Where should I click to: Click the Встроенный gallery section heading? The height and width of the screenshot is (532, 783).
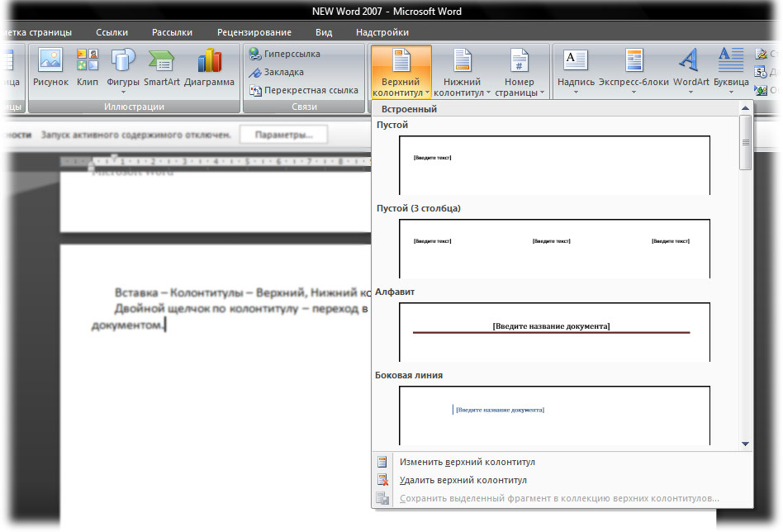click(409, 109)
